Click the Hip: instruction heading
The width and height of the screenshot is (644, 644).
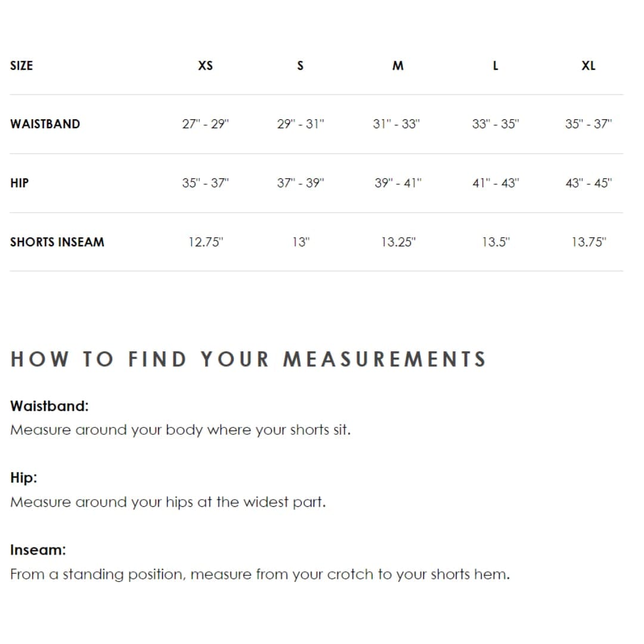(23, 478)
